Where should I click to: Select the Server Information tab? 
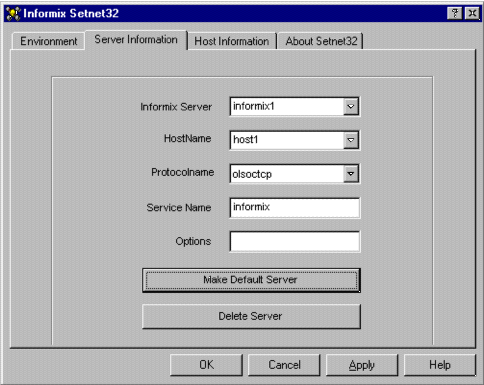[136, 40]
